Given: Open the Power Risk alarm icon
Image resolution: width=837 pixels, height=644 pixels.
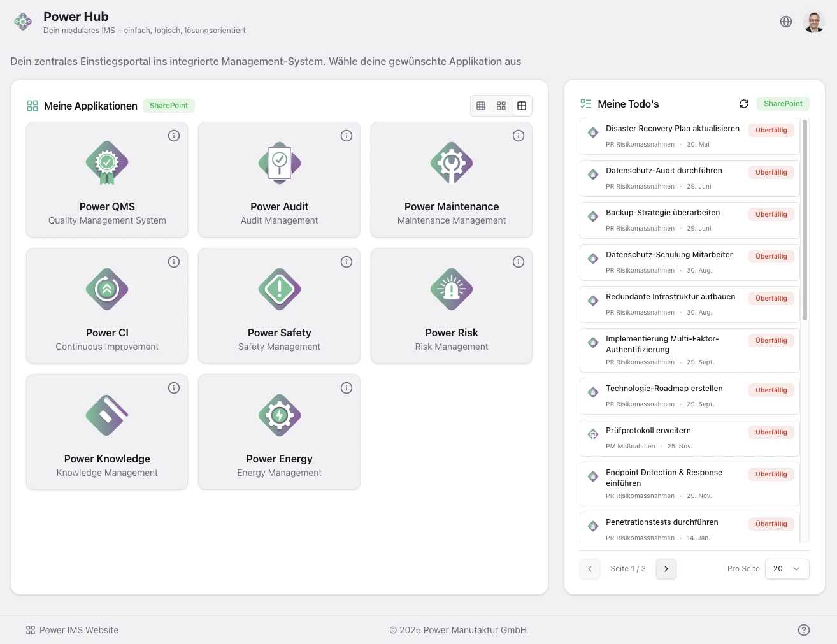Looking at the screenshot, I should pos(452,289).
